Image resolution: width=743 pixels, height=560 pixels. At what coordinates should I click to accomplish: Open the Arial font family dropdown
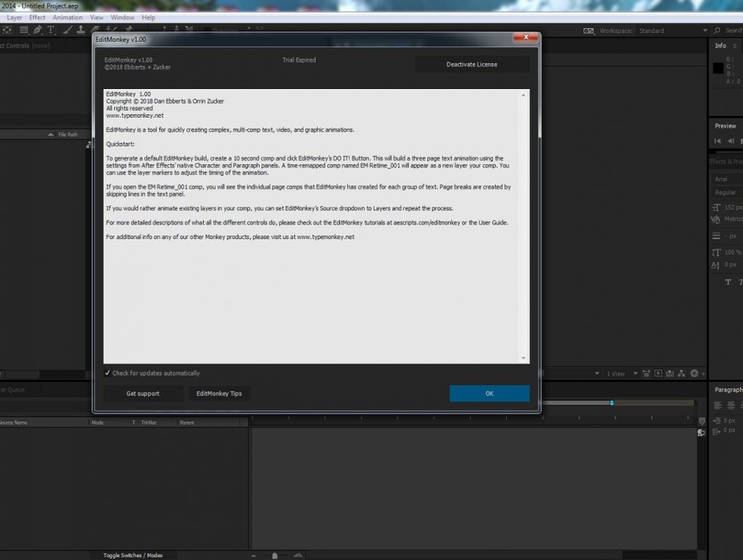pyautogui.click(x=728, y=180)
